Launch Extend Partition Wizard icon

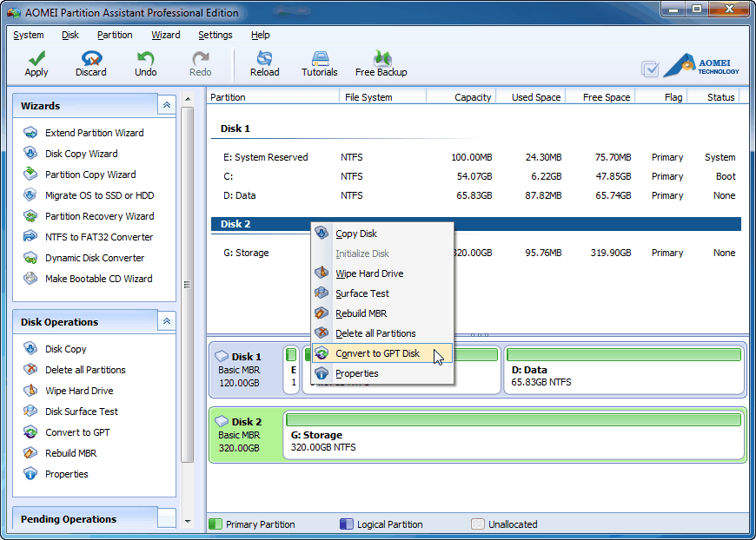(x=30, y=133)
